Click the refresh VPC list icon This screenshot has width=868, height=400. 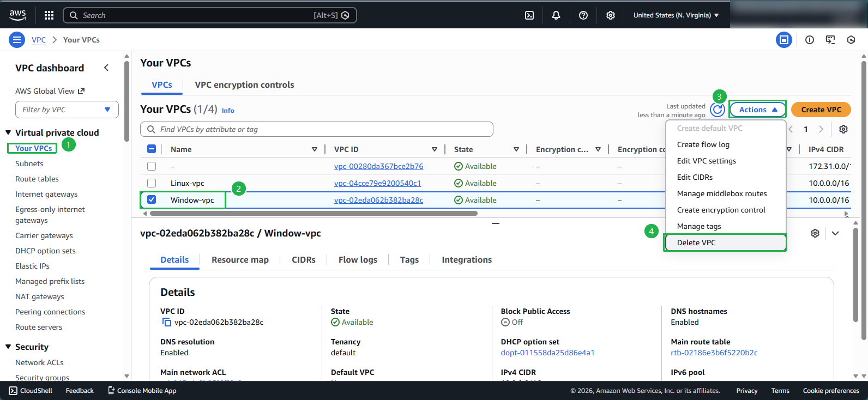[718, 110]
